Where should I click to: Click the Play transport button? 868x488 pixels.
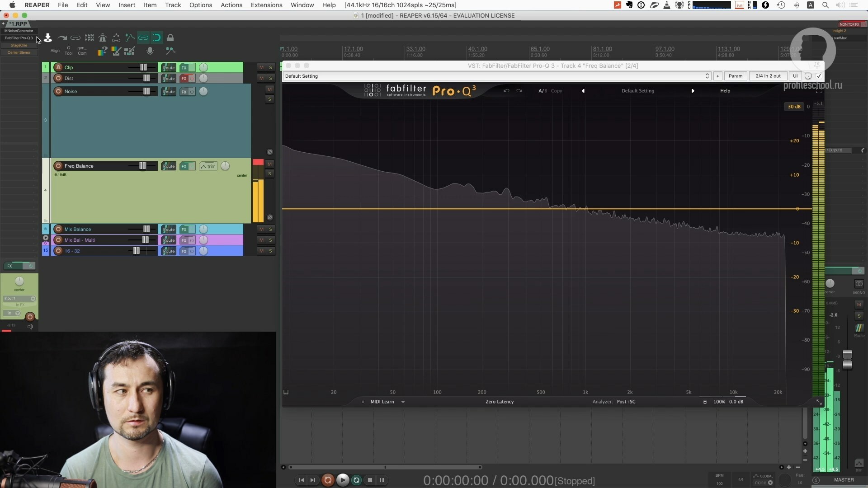pyautogui.click(x=343, y=480)
